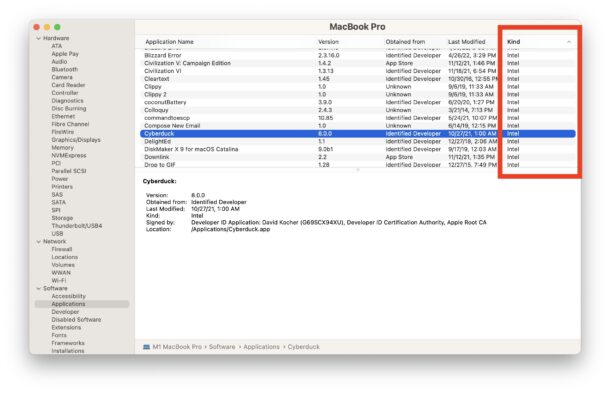Select Accessibility under Software
Screen dimensions: 610x393
click(x=68, y=296)
